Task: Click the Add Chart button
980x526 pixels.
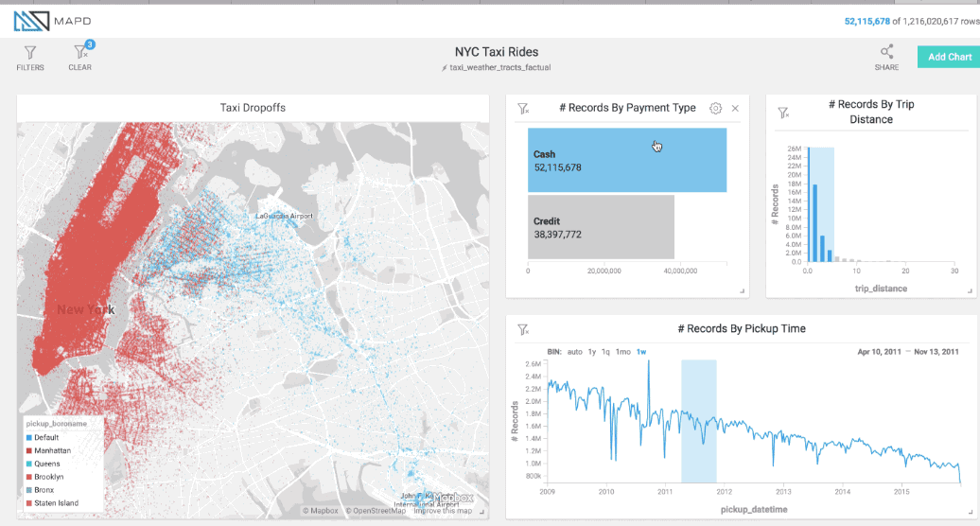Action: (949, 57)
